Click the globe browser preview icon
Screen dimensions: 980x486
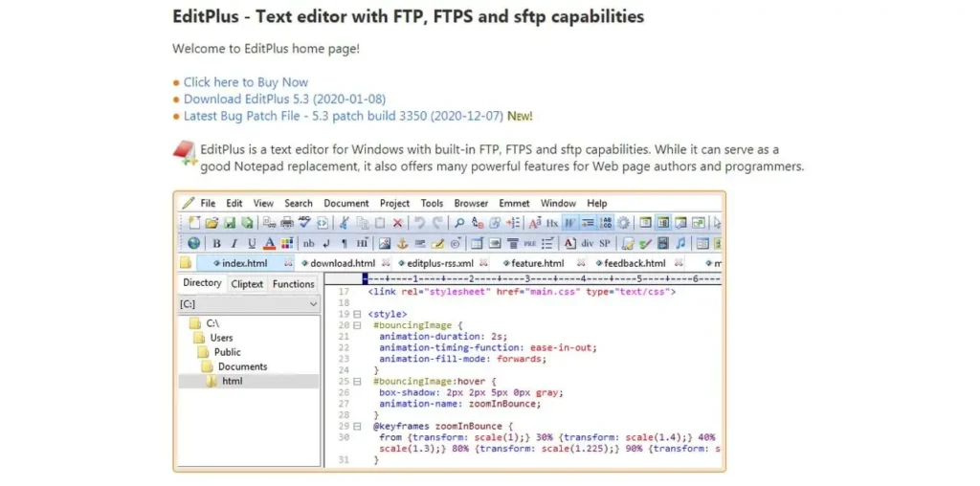tap(194, 243)
